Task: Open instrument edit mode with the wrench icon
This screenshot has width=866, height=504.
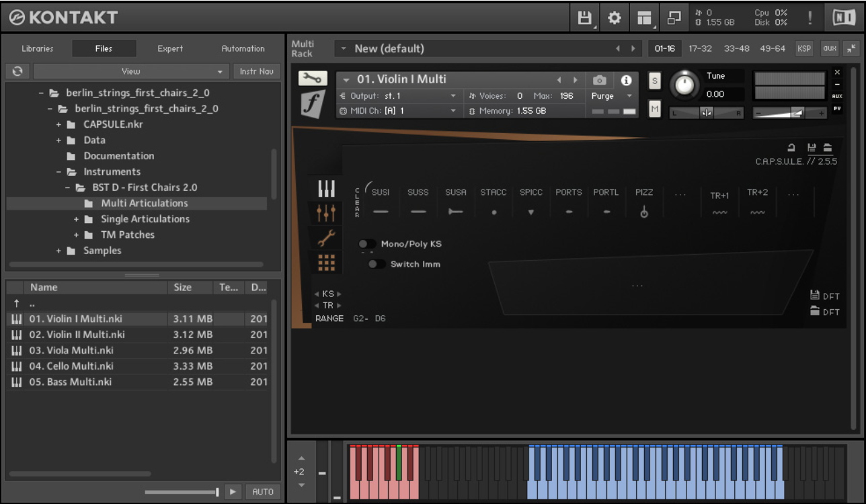Action: 313,79
